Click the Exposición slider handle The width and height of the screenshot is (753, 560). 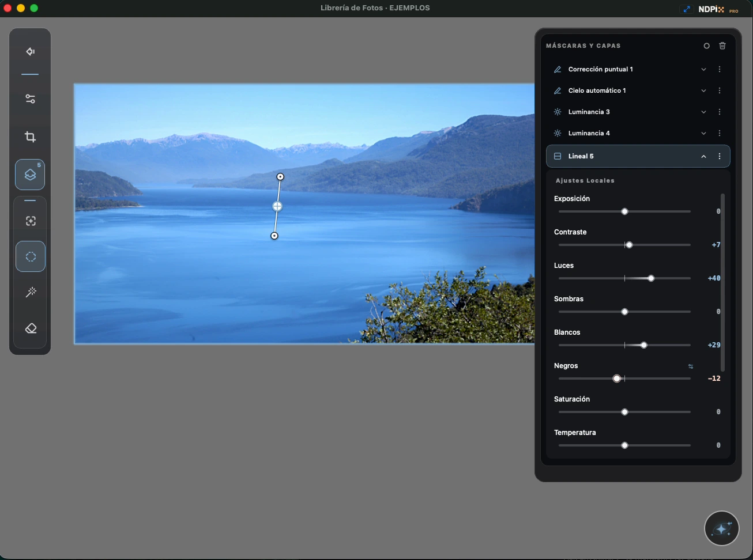coord(624,211)
